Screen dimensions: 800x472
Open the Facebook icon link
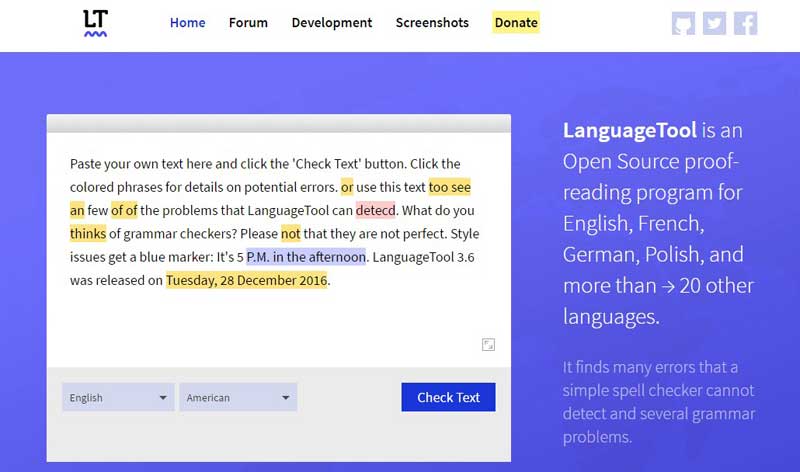tap(745, 23)
